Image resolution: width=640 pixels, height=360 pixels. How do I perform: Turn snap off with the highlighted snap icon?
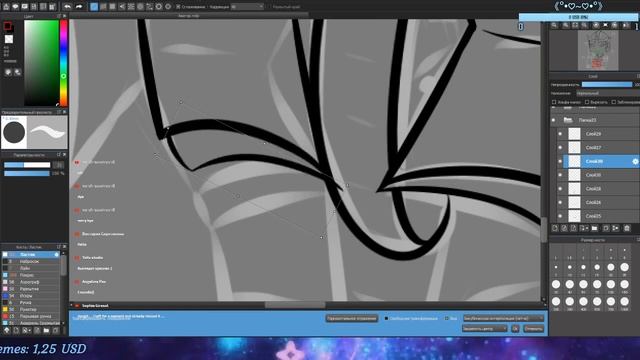(x=94, y=7)
